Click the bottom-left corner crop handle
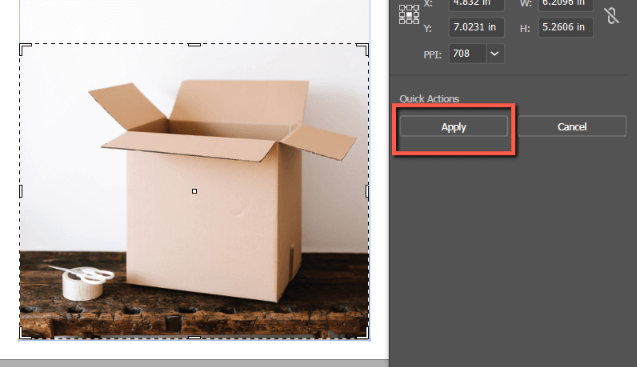 [x=25, y=333]
